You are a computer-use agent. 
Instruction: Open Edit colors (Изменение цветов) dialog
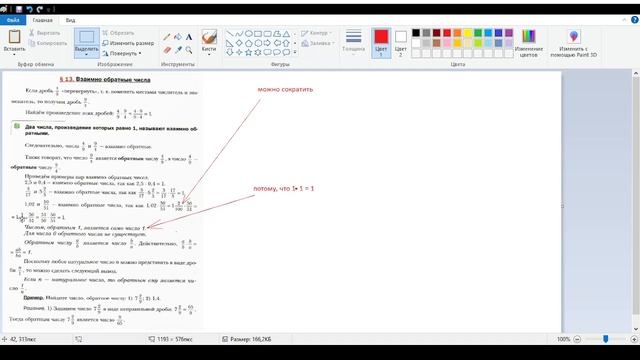[x=529, y=43]
